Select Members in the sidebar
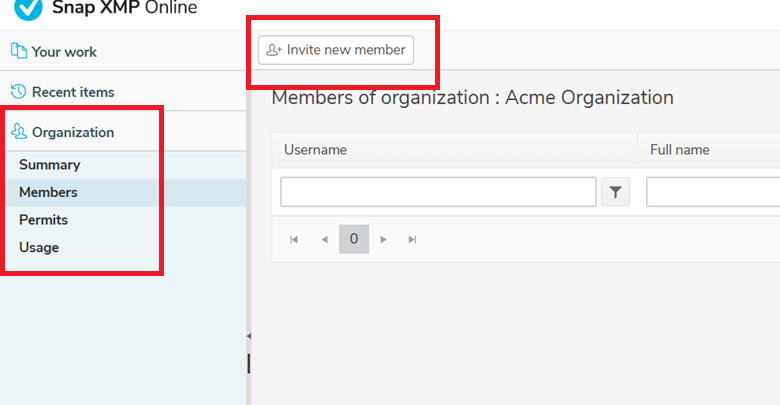Image resolution: width=780 pixels, height=405 pixels. click(x=48, y=193)
